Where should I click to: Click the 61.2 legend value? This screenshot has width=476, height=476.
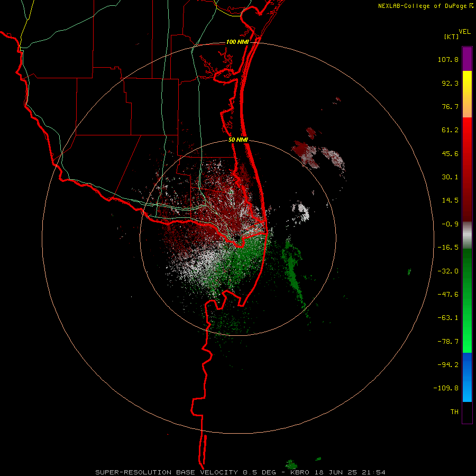[450, 130]
